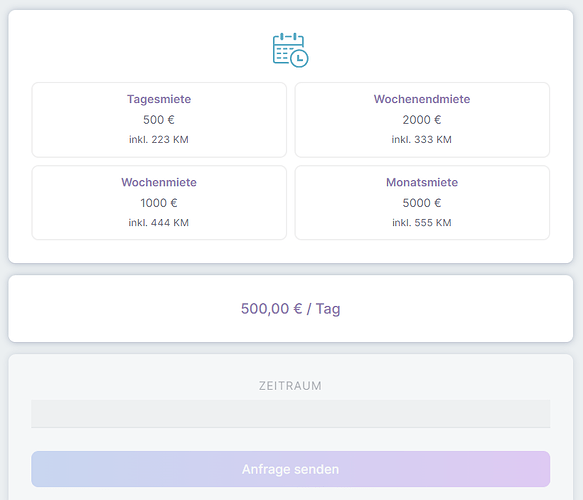583x500 pixels.
Task: Click the inkl. 223 KM text
Action: [x=159, y=139]
